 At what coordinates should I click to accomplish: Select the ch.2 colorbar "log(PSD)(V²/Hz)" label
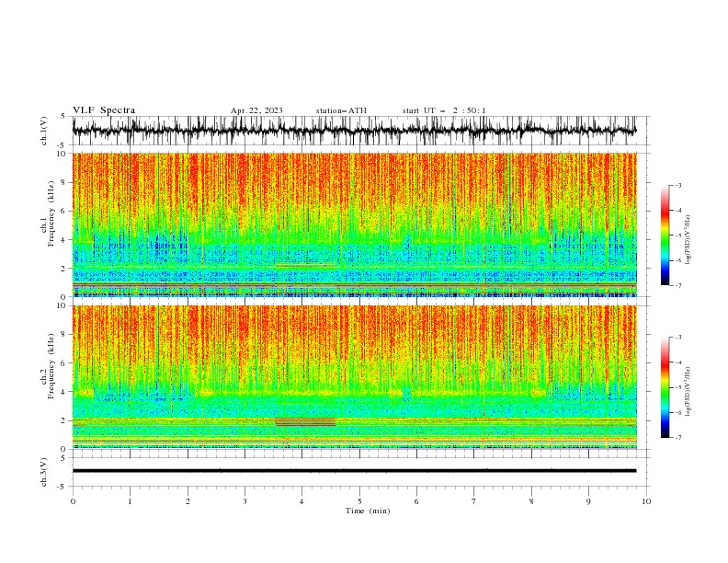point(688,392)
